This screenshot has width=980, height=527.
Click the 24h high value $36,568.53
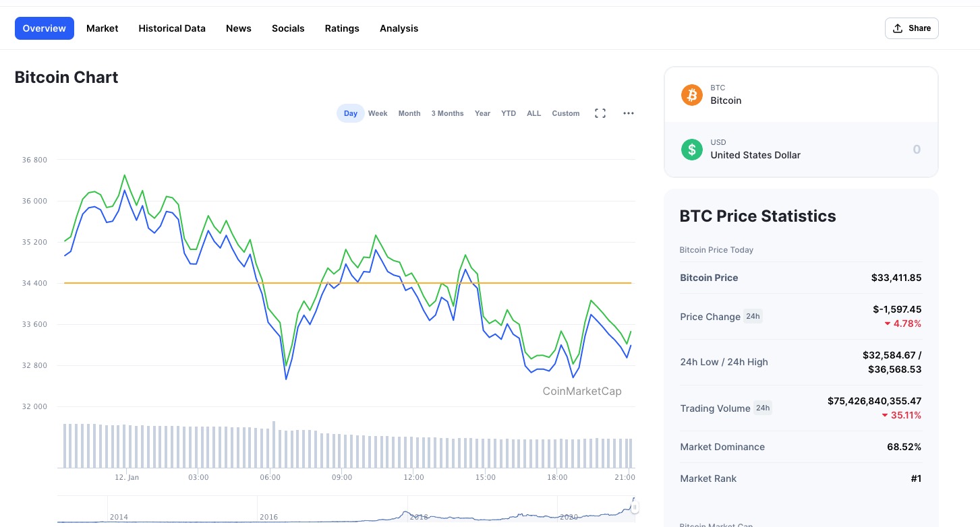point(895,369)
